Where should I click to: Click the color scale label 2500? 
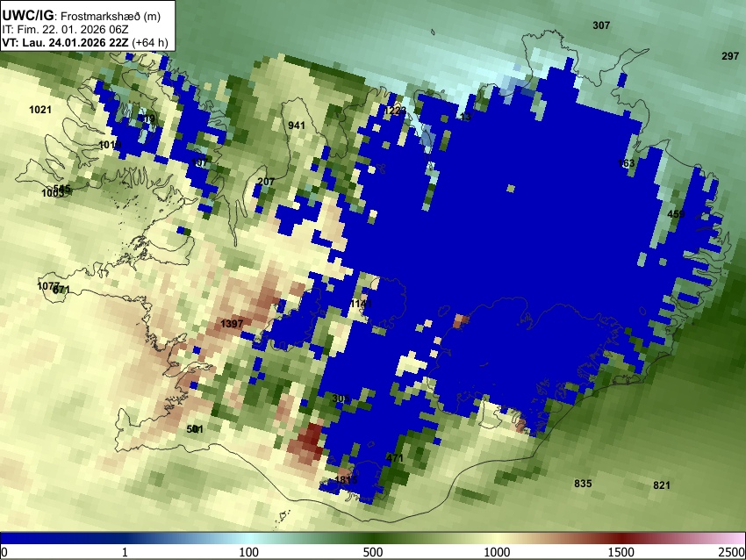point(733,552)
